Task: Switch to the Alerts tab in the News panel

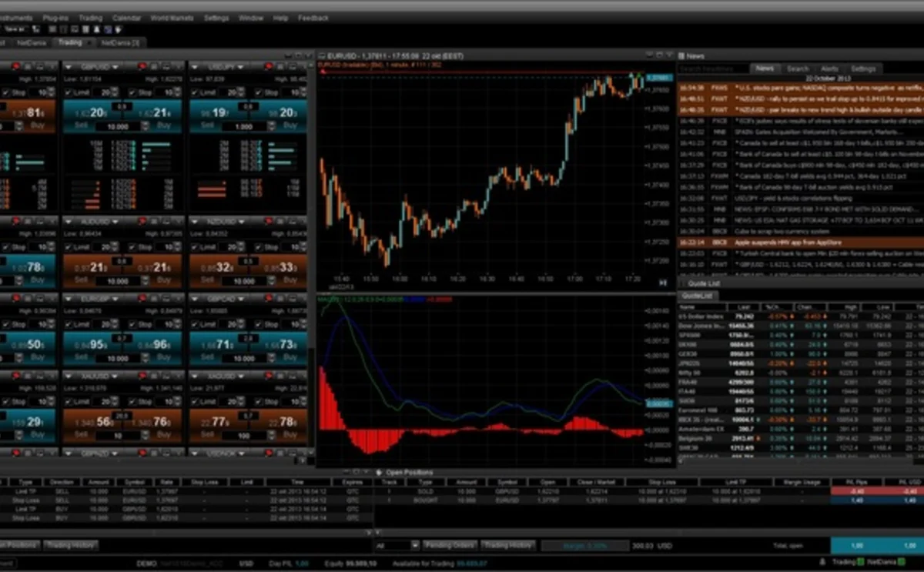Action: (829, 68)
